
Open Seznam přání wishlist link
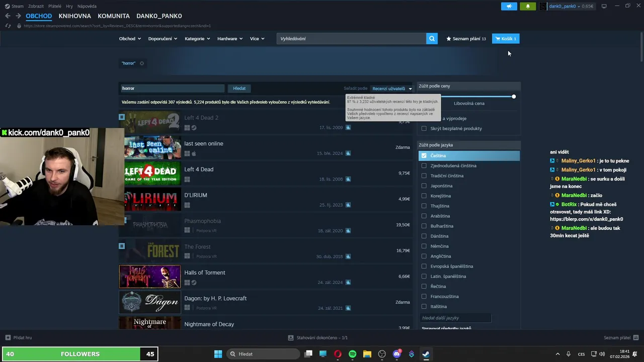466,39
